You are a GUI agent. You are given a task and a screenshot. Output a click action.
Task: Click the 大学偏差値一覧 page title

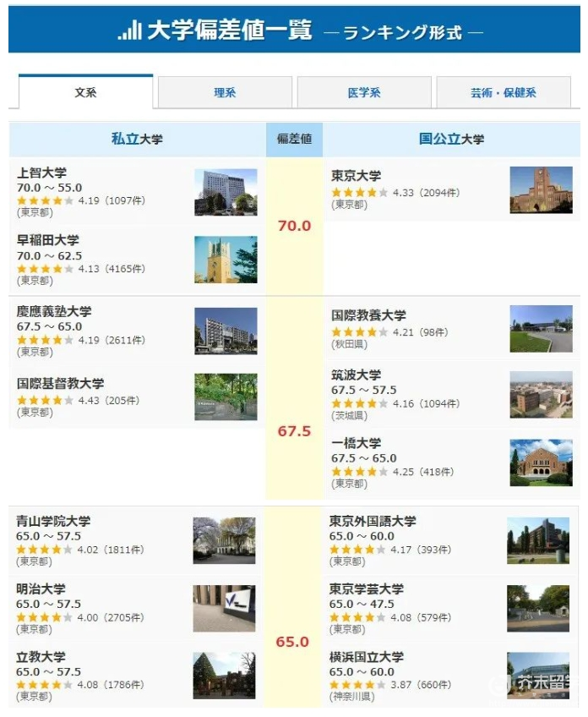229,31
